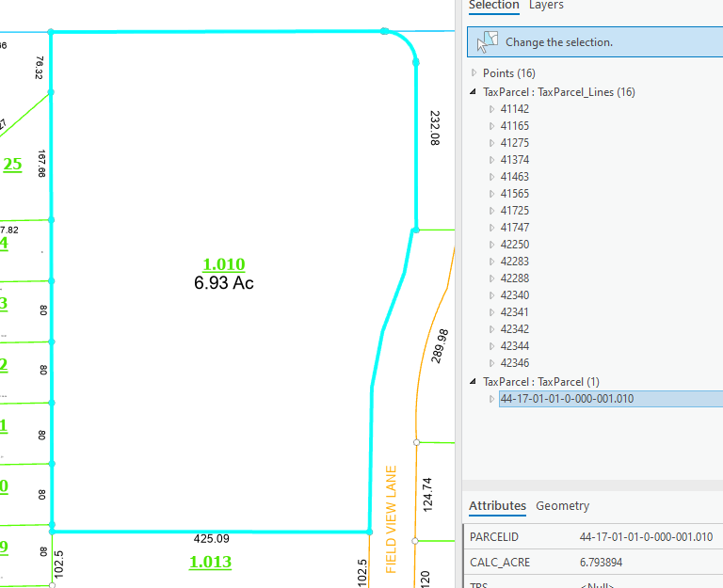The width and height of the screenshot is (723, 588).
Task: Select feature 42341 in the list
Action: tap(515, 312)
